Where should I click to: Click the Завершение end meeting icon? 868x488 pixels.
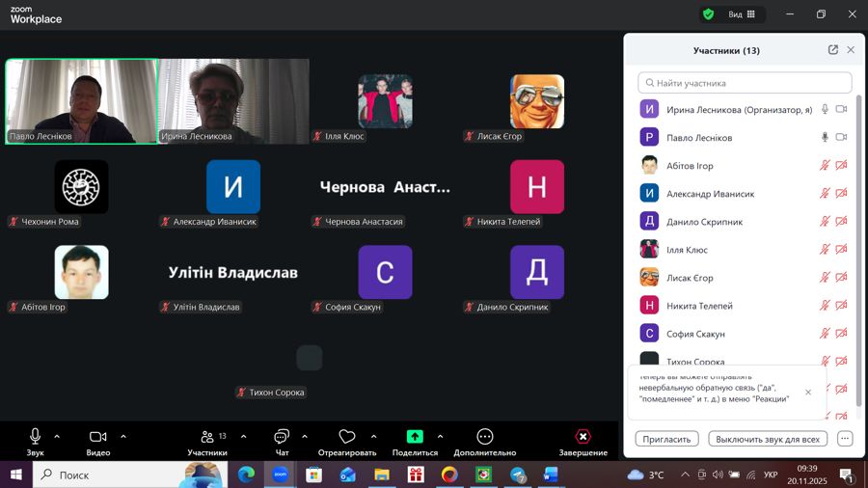583,437
